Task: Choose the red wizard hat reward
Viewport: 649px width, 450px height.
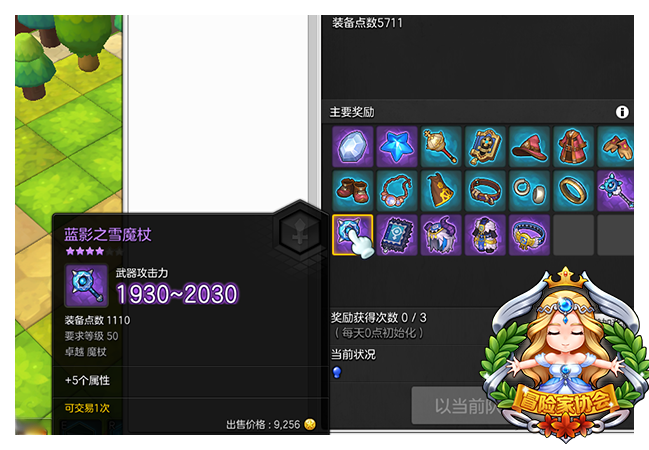Action: [x=529, y=147]
